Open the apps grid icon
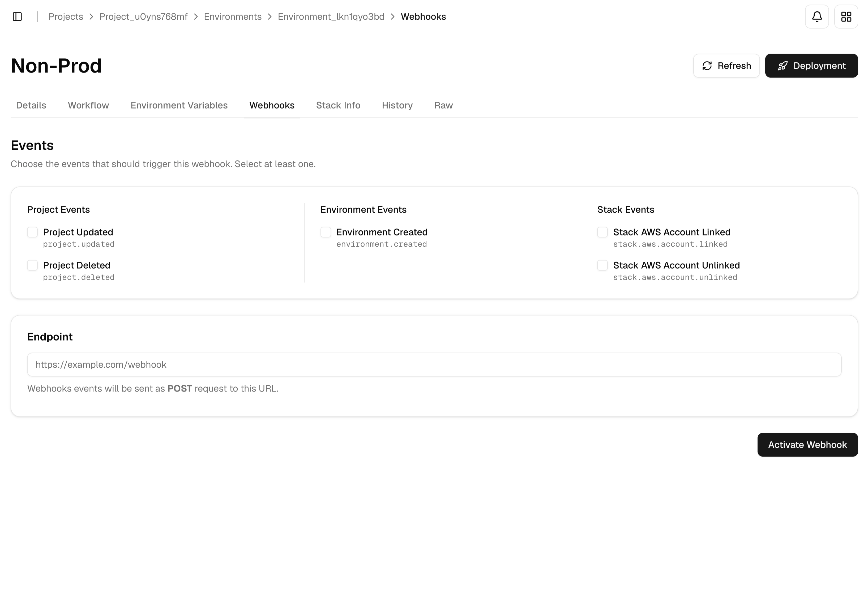This screenshot has width=868, height=589. click(846, 17)
